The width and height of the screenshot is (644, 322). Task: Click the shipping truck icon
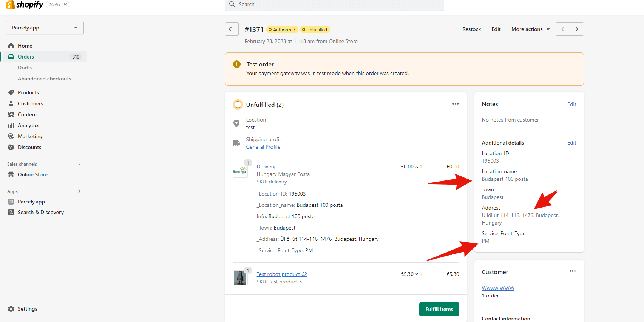pyautogui.click(x=236, y=143)
